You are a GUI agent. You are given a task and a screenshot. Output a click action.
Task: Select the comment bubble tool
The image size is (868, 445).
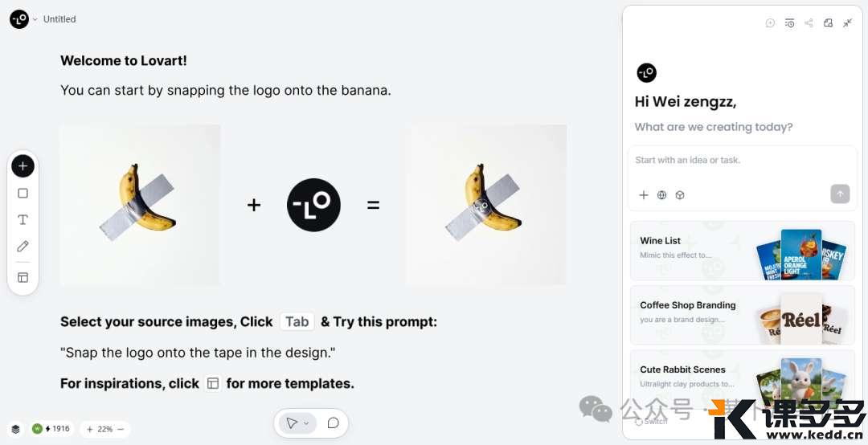pyautogui.click(x=334, y=423)
